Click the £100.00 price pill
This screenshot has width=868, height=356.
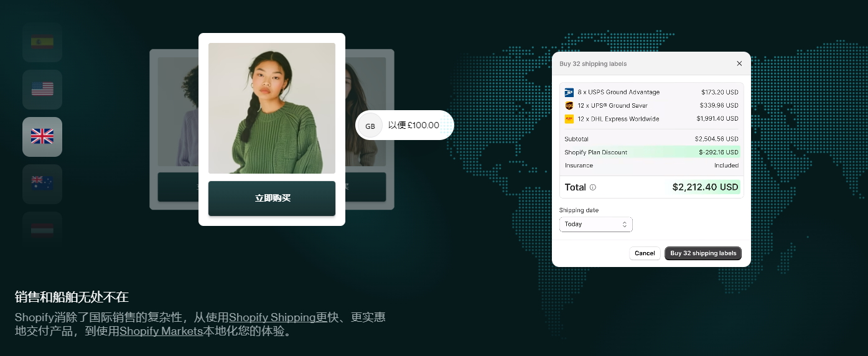click(414, 126)
